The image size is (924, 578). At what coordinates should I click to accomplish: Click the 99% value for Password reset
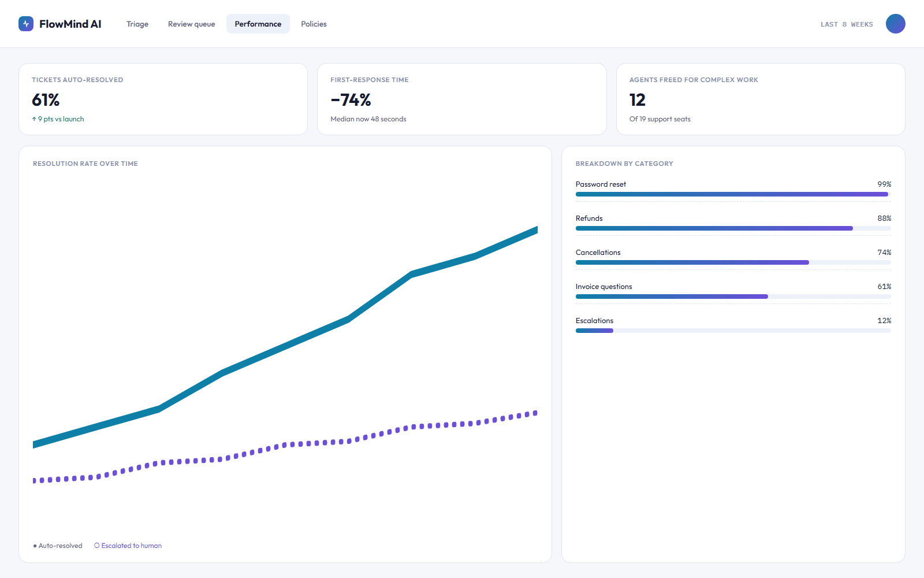point(884,184)
